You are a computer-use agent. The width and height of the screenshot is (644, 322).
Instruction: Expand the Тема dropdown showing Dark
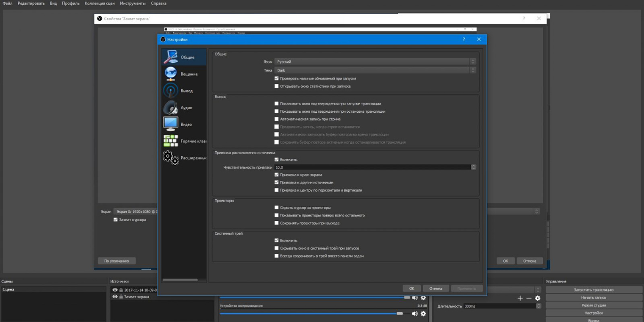[x=375, y=70]
